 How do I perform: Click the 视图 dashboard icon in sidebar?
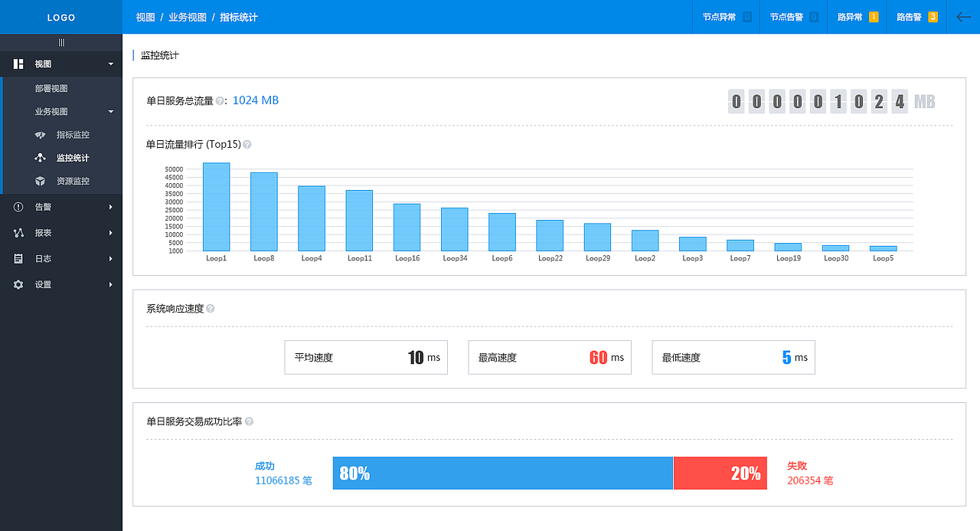click(18, 64)
